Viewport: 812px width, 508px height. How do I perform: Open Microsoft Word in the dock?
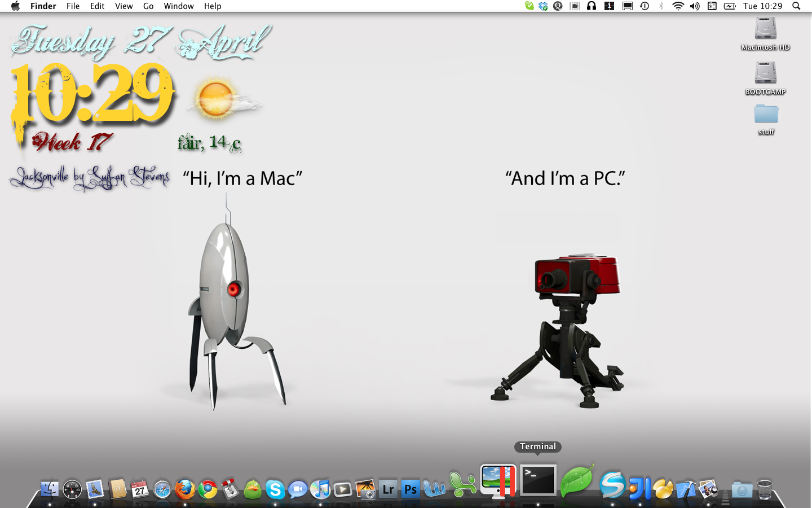(x=434, y=488)
